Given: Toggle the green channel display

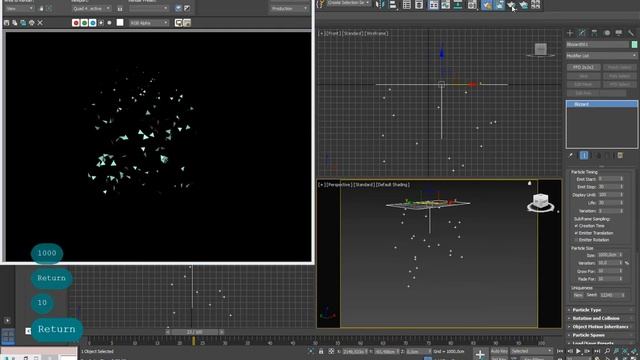Looking at the screenshot, I should point(84,23).
